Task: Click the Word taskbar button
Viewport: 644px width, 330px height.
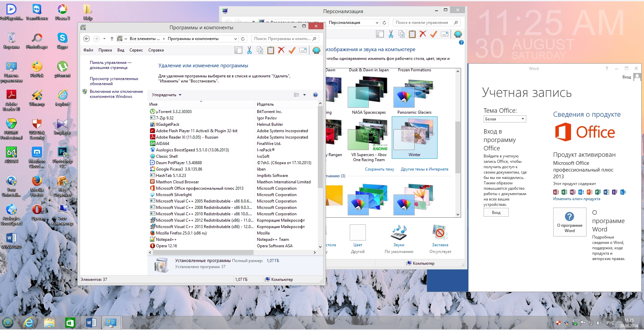Action: point(91,323)
